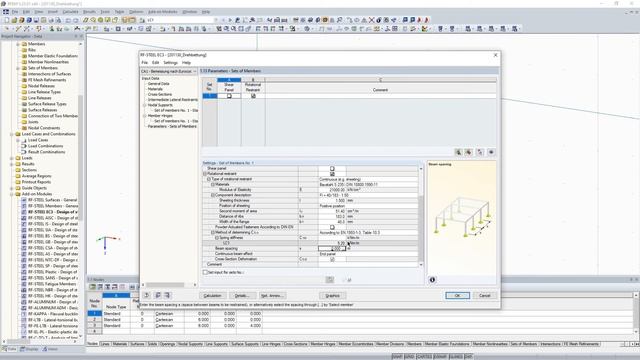640x360 pixels.
Task: Collapse Member Hinges in dialog tree
Action: [144, 116]
